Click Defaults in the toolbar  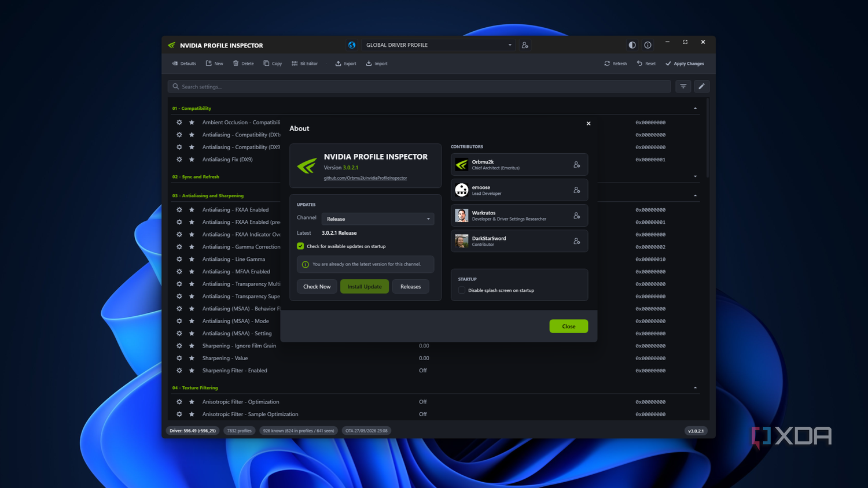pyautogui.click(x=184, y=64)
